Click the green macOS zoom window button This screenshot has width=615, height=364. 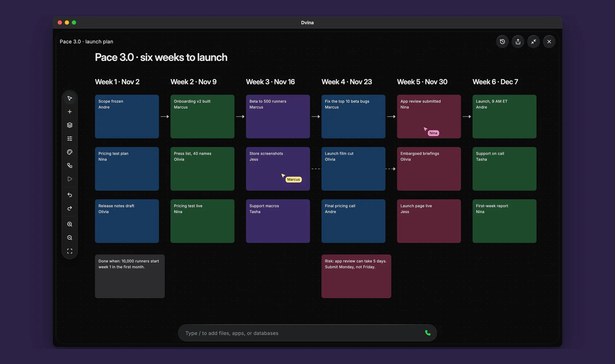pos(74,22)
